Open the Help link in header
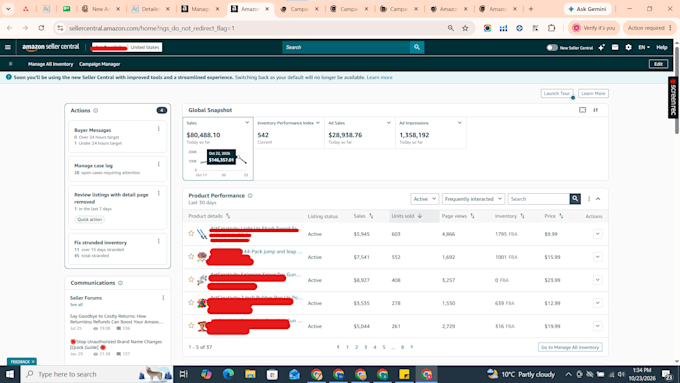Image resolution: width=680 pixels, height=383 pixels. tap(661, 47)
